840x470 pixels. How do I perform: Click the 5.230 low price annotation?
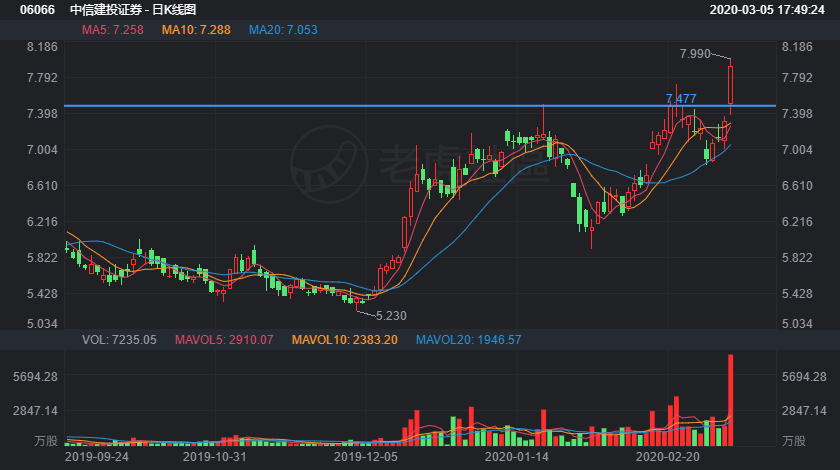tap(391, 316)
